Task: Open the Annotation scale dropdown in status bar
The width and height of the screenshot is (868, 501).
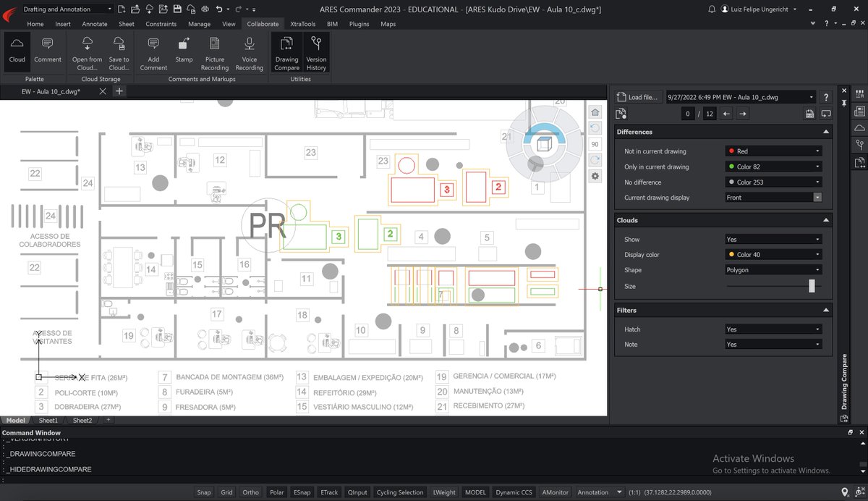Action: point(598,492)
